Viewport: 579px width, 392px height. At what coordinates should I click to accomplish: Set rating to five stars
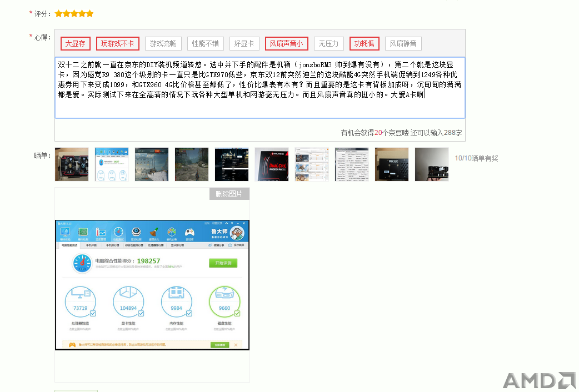(89, 14)
